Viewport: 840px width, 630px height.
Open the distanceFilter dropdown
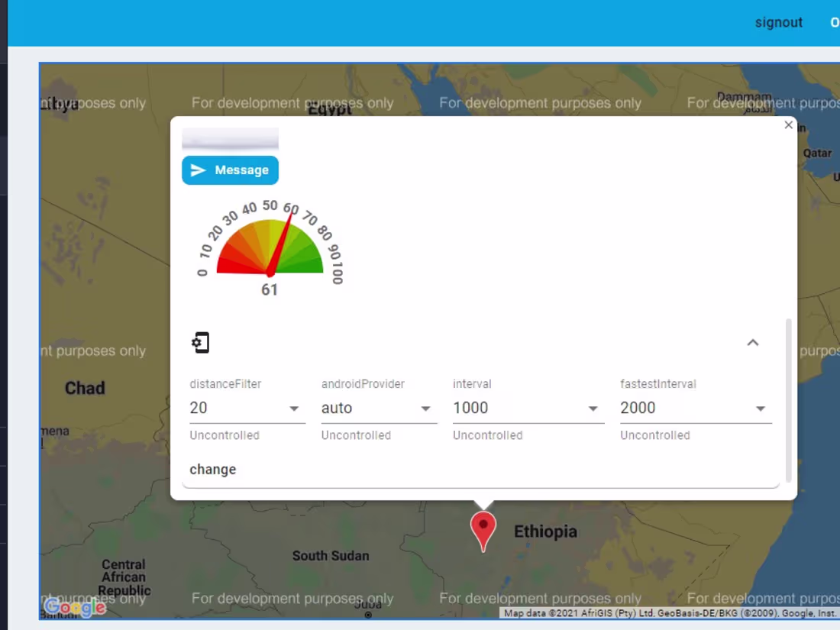(x=247, y=409)
